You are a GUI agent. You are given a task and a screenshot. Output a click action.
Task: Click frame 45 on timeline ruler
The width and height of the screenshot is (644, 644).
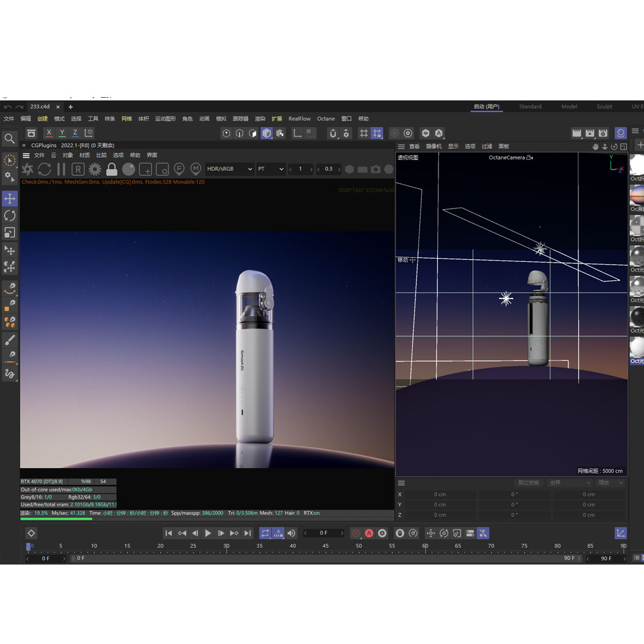325,546
